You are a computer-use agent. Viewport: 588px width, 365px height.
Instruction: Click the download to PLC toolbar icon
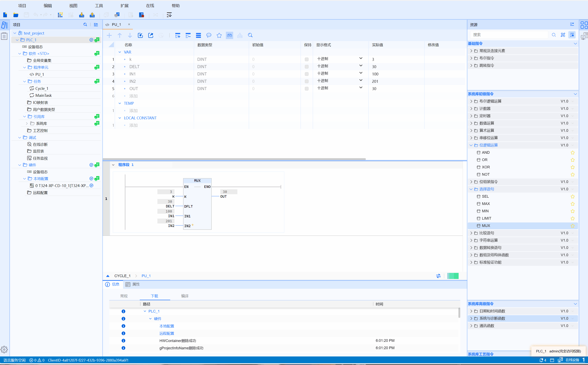[x=81, y=15]
